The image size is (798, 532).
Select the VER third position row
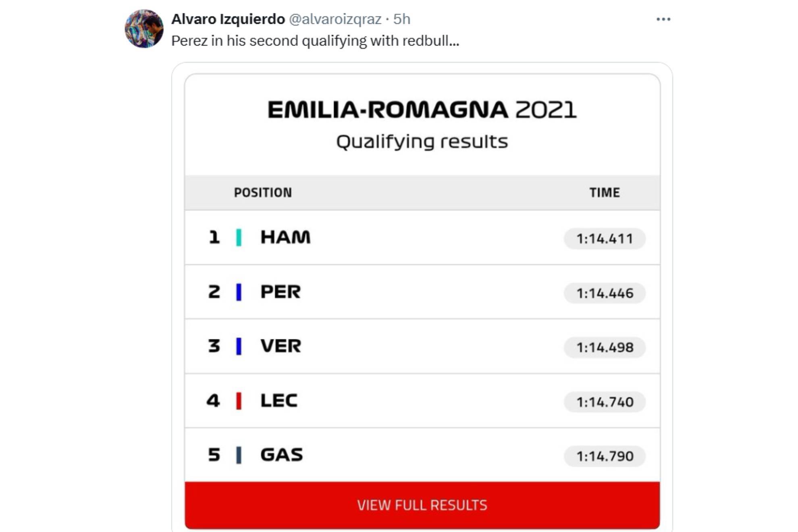[422, 346]
